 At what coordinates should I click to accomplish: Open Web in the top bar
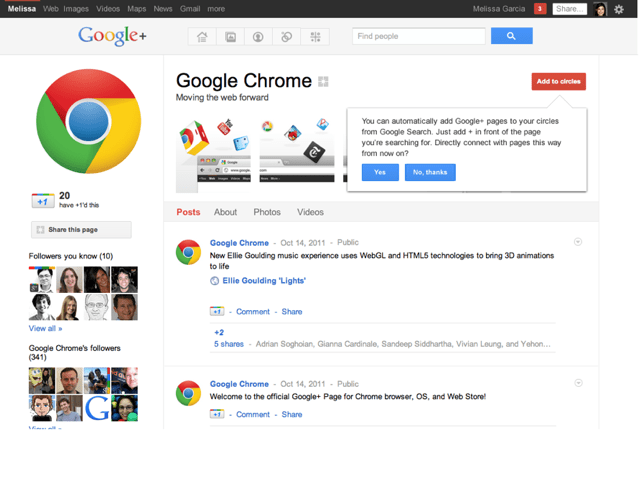[x=51, y=9]
